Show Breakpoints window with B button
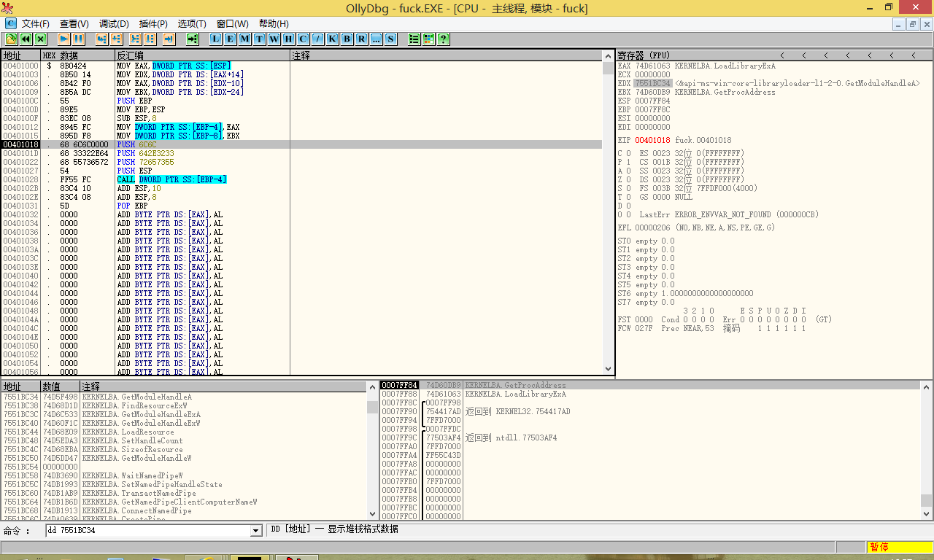Viewport: 934px width, 560px height. point(347,39)
